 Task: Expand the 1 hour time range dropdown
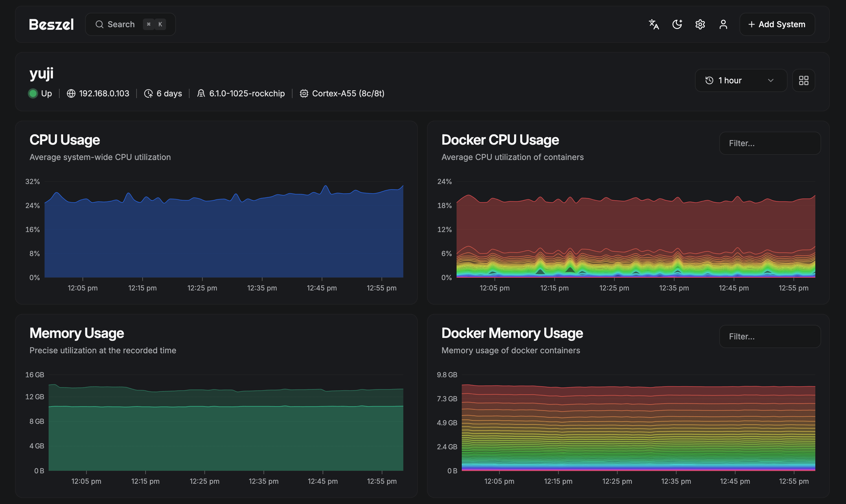[x=741, y=80]
